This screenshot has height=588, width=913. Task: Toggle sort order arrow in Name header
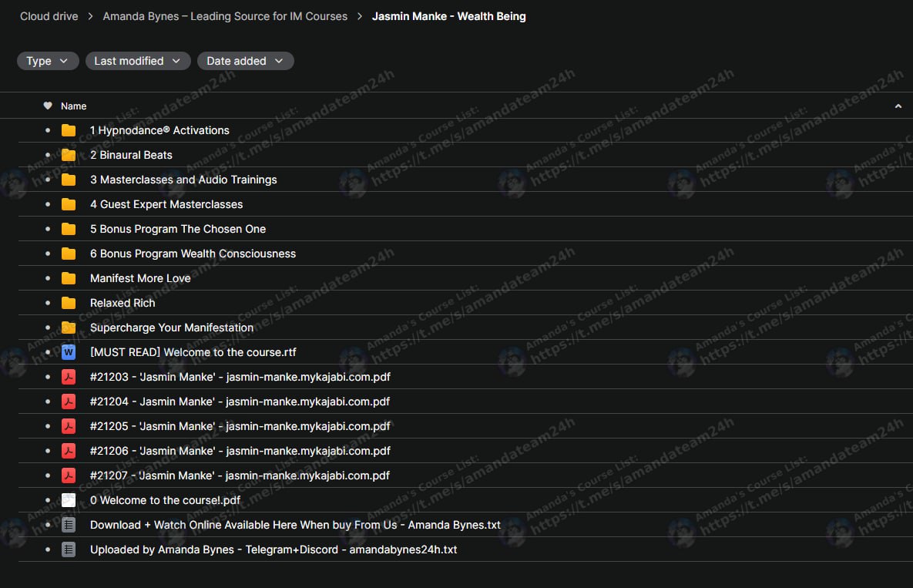click(898, 106)
